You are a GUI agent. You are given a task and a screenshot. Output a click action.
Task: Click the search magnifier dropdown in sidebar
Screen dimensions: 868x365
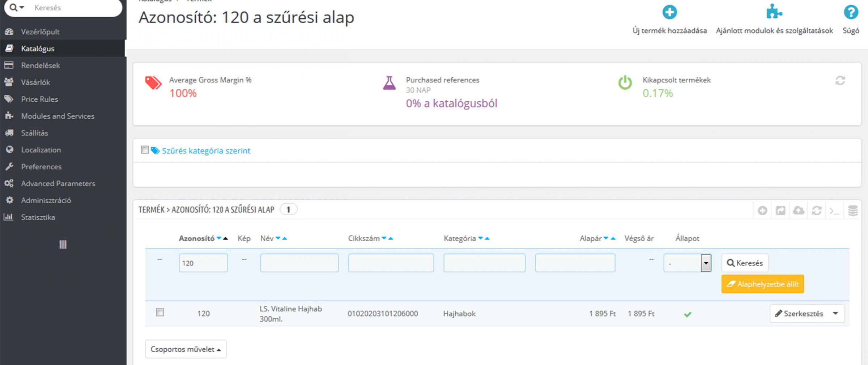(x=17, y=8)
